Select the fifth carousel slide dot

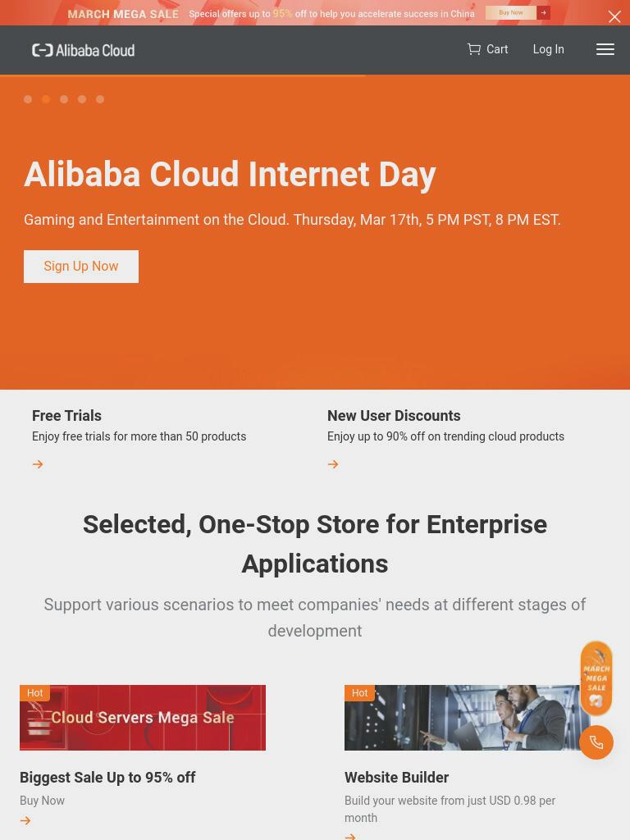pyautogui.click(x=99, y=99)
